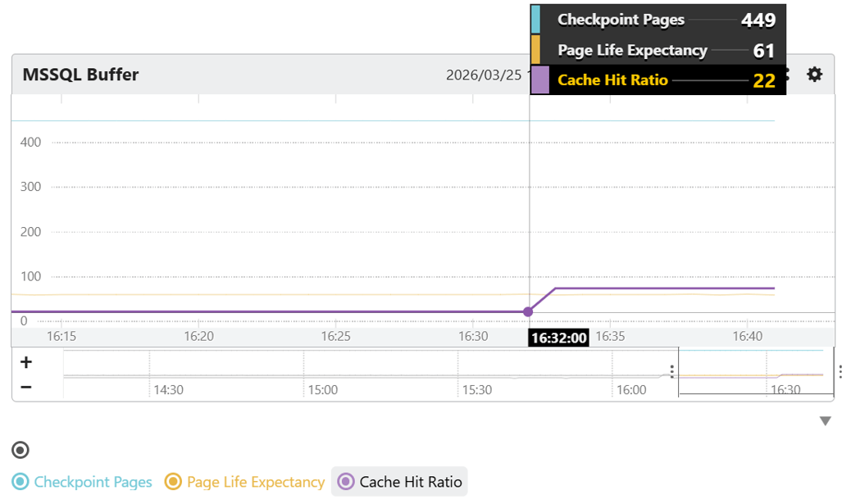The height and width of the screenshot is (504, 851).
Task: Open the chart settings gear icon
Action: [x=813, y=75]
